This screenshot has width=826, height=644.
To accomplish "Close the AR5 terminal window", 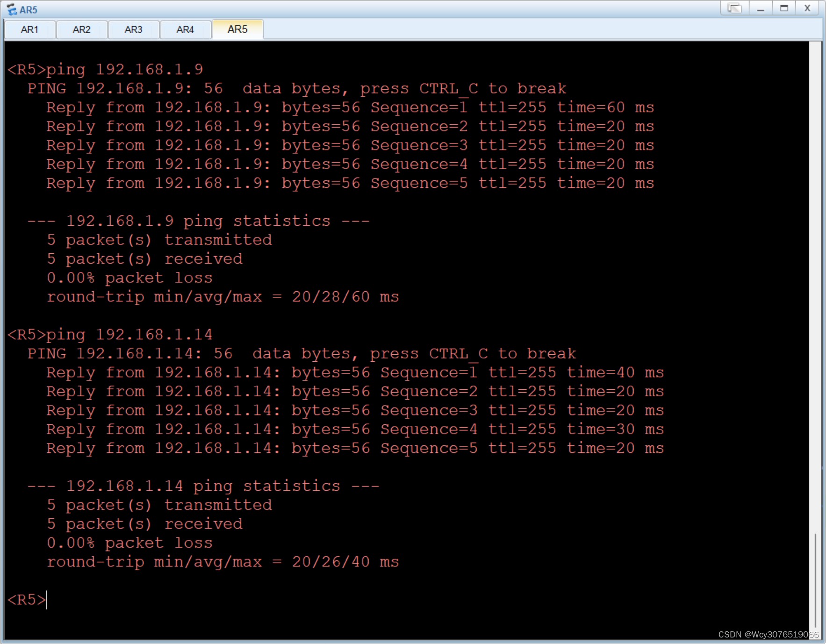I will point(807,8).
